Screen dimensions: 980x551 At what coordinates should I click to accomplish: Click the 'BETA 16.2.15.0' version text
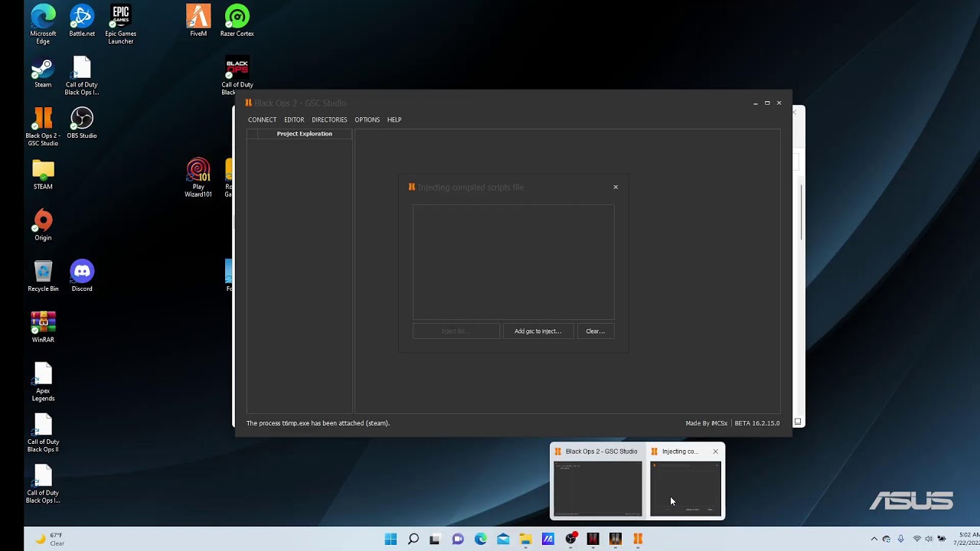click(757, 423)
